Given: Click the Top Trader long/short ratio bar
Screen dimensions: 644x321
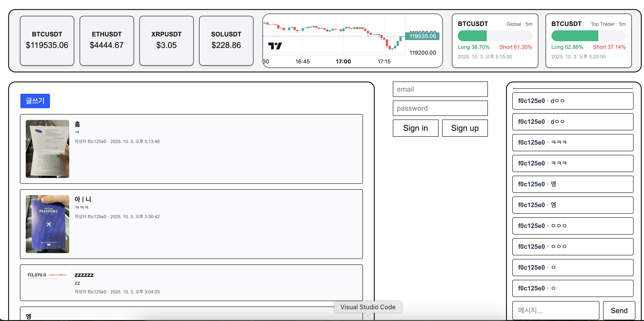Looking at the screenshot, I should [588, 36].
